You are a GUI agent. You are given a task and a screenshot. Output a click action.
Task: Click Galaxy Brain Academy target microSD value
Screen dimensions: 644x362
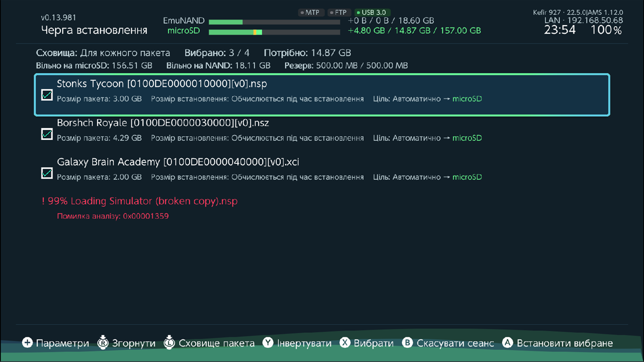click(467, 177)
